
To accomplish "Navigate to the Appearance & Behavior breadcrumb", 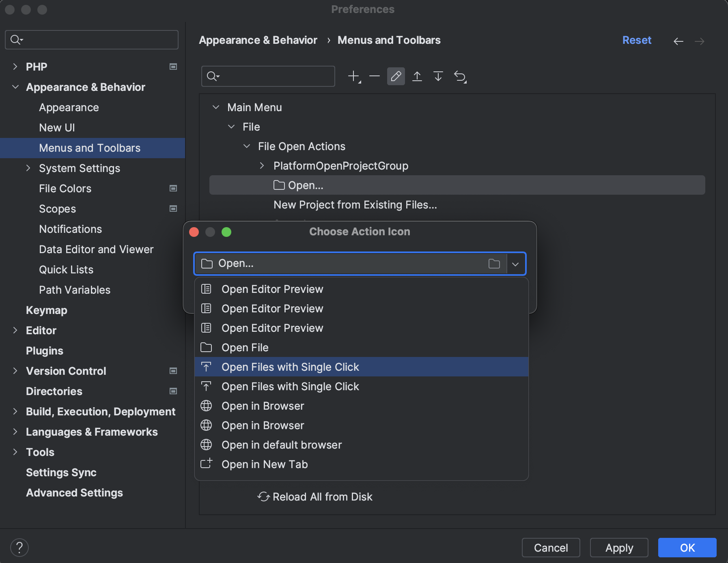I will [258, 40].
